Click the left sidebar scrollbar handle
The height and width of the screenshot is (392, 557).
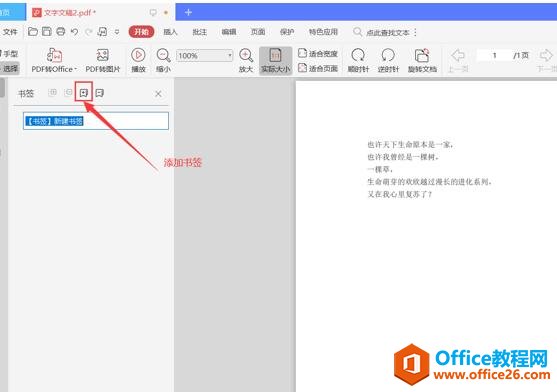(2, 87)
